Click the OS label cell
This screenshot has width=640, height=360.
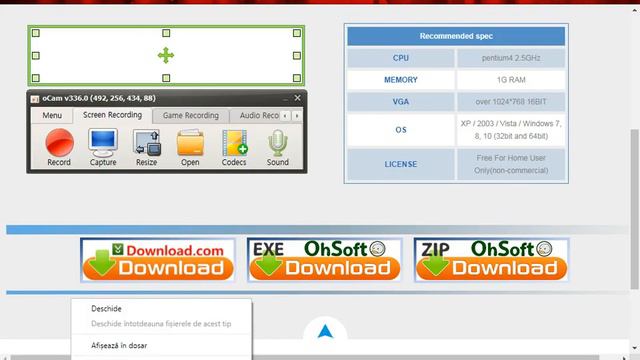(401, 130)
